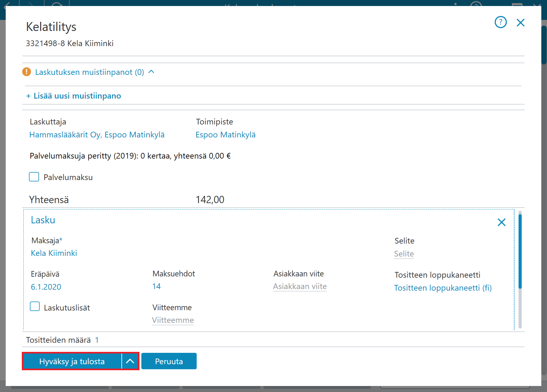Viewport: 547px width, 392px height.
Task: Edit the Eräpäivä date 6.1.2020
Action: click(46, 287)
